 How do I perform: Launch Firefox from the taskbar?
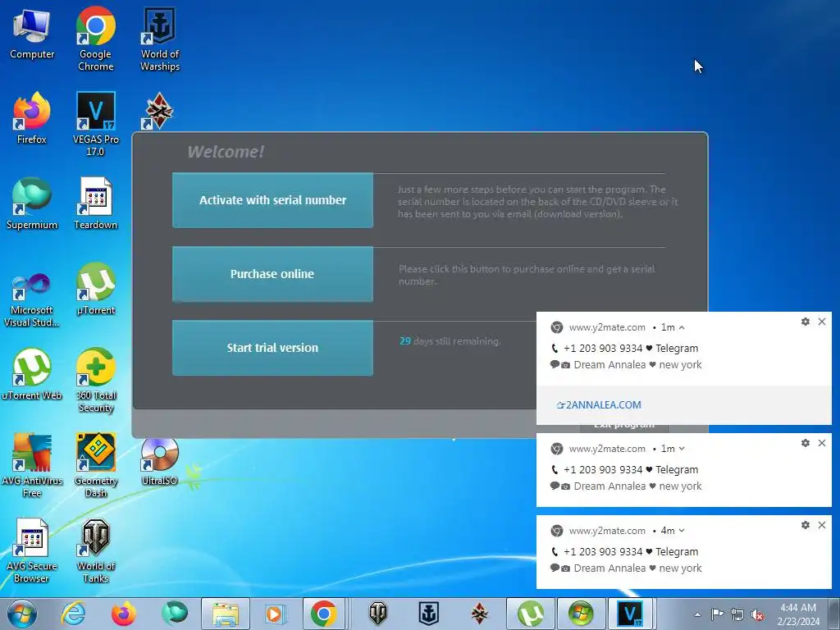(124, 614)
